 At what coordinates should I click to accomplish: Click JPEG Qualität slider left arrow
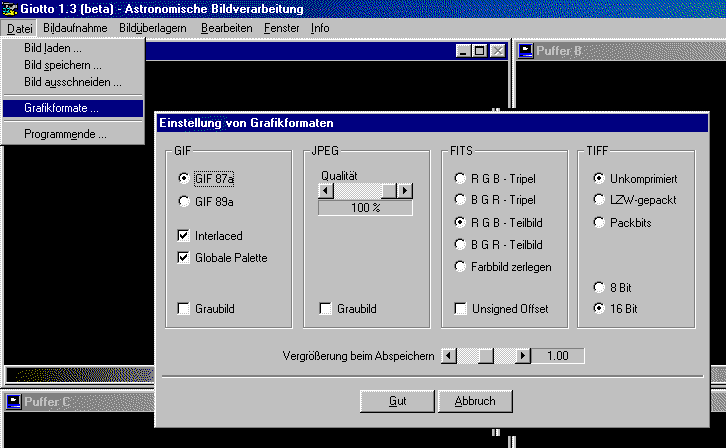[x=325, y=190]
